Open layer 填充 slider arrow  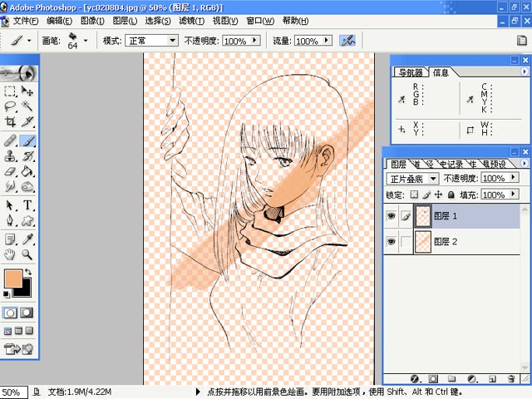coord(514,195)
